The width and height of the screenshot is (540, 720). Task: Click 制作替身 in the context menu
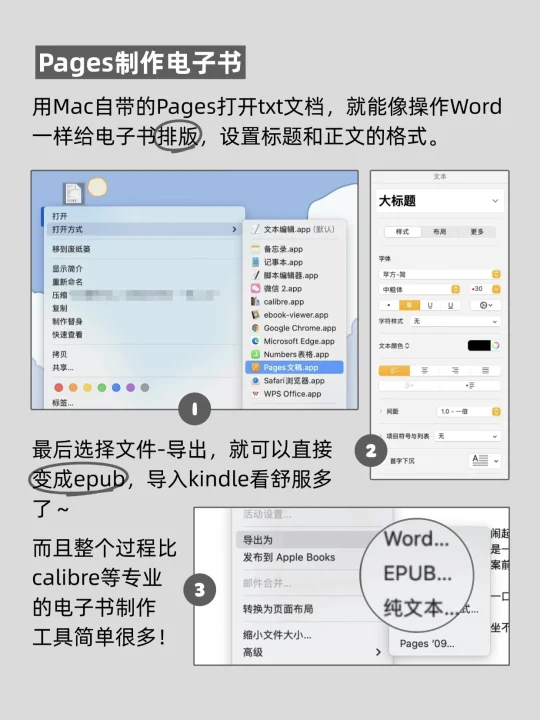(145, 321)
